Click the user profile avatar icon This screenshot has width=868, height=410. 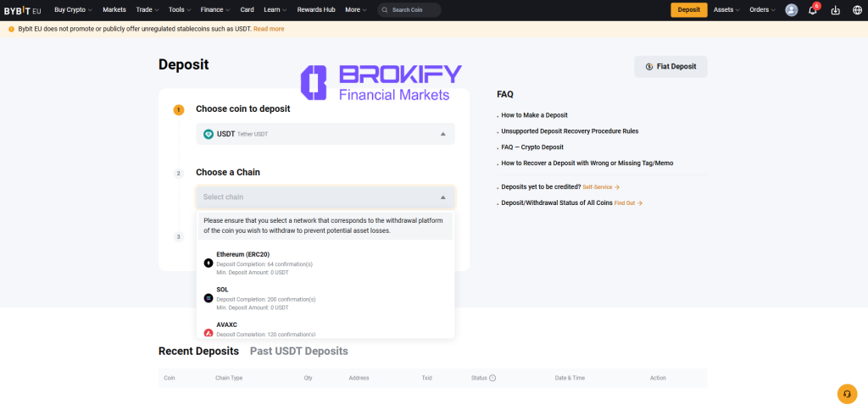coord(791,10)
